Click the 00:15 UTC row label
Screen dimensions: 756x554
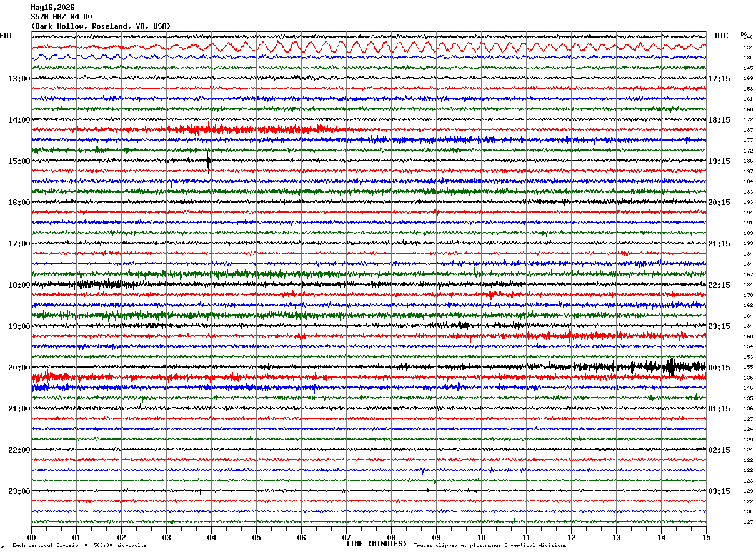[719, 368]
